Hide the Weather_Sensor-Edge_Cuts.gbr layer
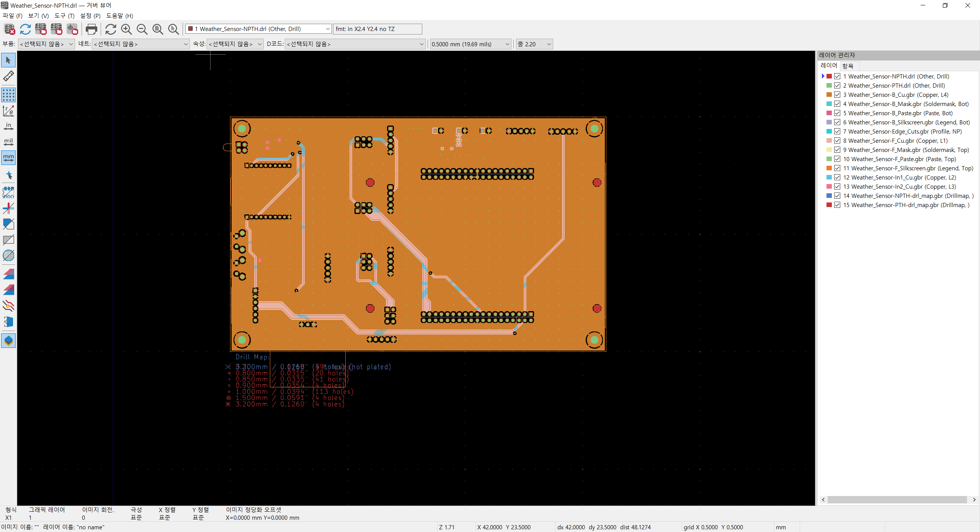980x532 pixels. pos(837,131)
